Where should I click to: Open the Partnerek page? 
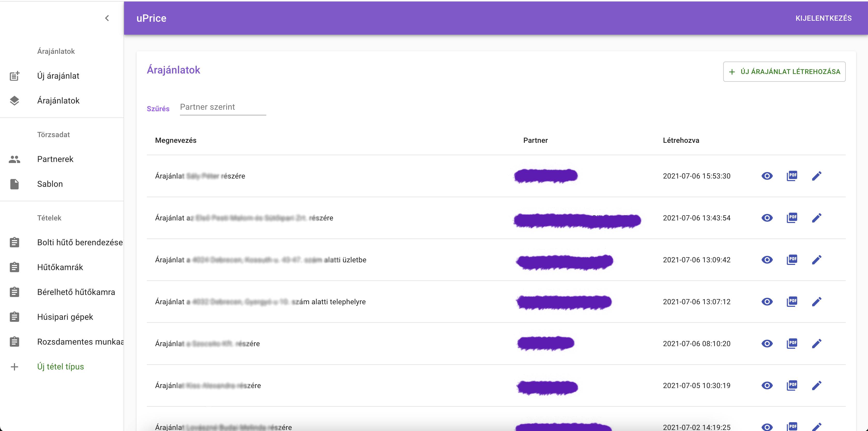click(55, 159)
